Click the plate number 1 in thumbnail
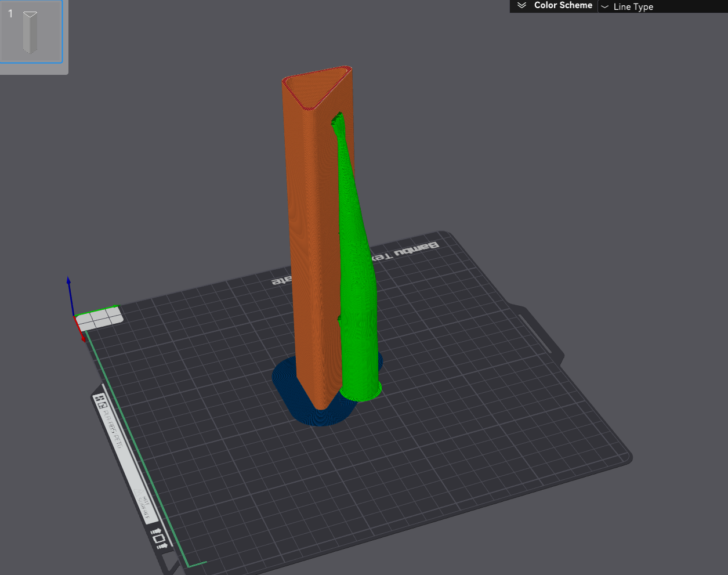The height and width of the screenshot is (575, 728). point(10,13)
